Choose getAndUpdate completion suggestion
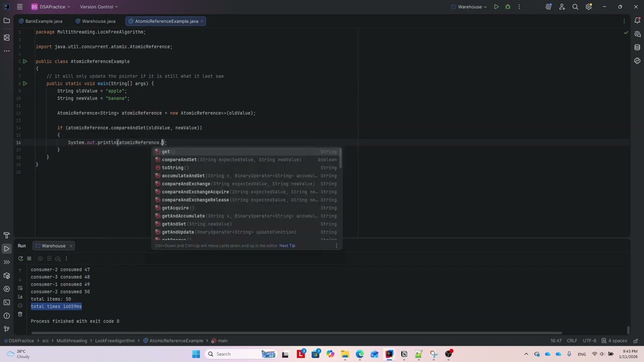The width and height of the screenshot is (644, 362). [x=247, y=232]
